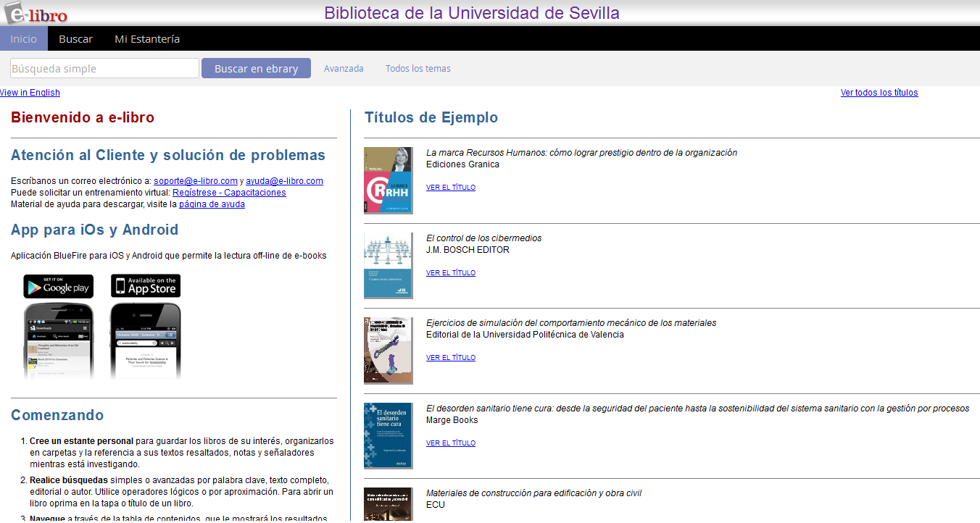Click publisher J.M. BOSCH EDITOR

(468, 250)
